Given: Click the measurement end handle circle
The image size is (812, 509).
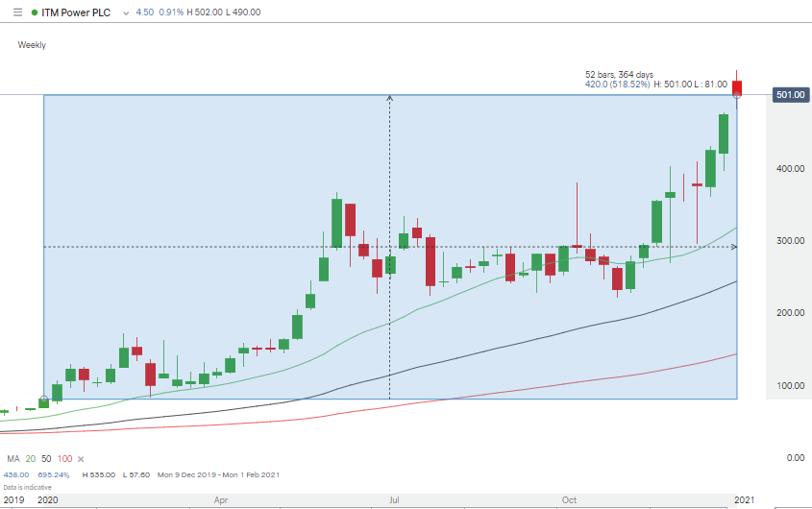Looking at the screenshot, I should (736, 95).
